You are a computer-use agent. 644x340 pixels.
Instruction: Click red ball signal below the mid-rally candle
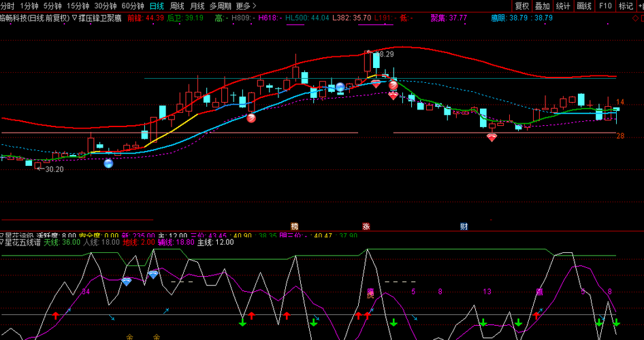point(251,118)
